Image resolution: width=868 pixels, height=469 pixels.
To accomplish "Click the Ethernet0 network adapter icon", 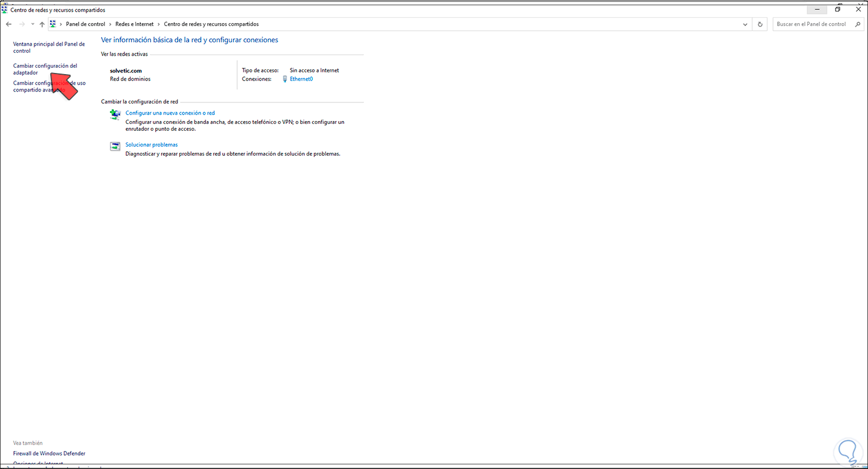I will pos(285,79).
